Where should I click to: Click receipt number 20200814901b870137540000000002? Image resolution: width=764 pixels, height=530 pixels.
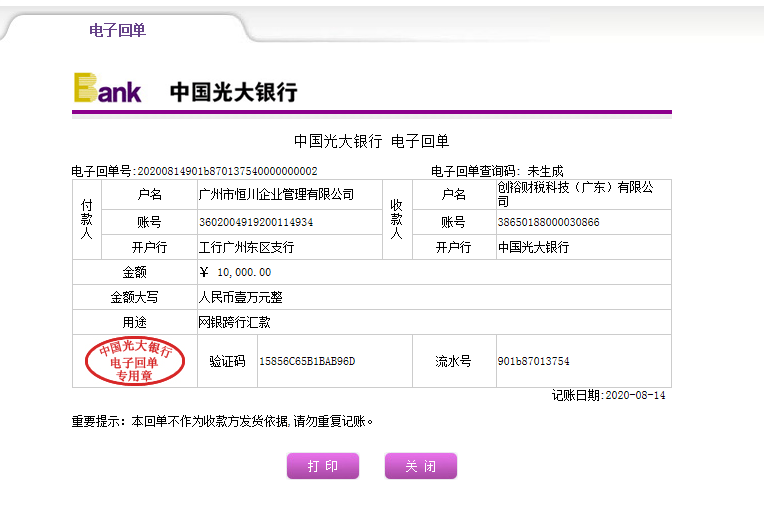227,171
